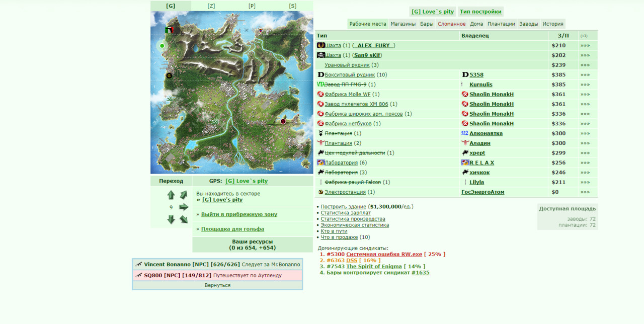
Task: Expand the Урановый рудник row with »»»
Action: [585, 65]
